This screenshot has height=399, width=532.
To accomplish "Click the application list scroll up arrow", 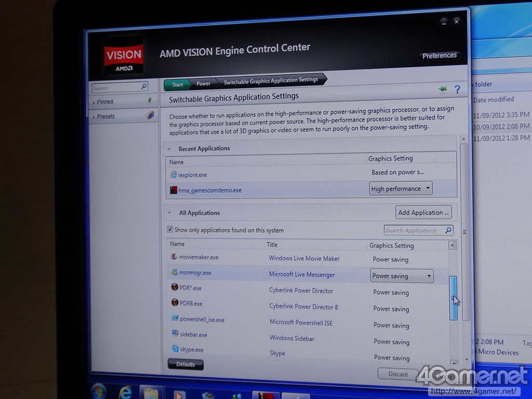I will tap(453, 245).
